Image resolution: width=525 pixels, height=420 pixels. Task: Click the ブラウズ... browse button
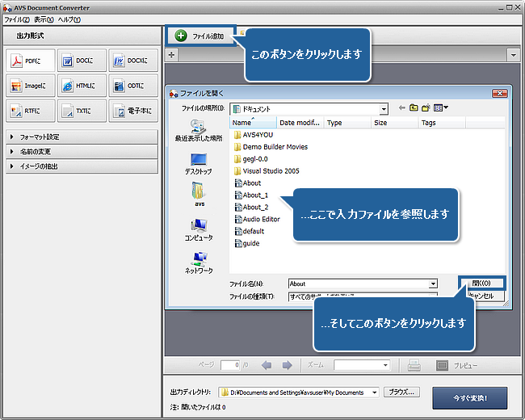(x=401, y=393)
